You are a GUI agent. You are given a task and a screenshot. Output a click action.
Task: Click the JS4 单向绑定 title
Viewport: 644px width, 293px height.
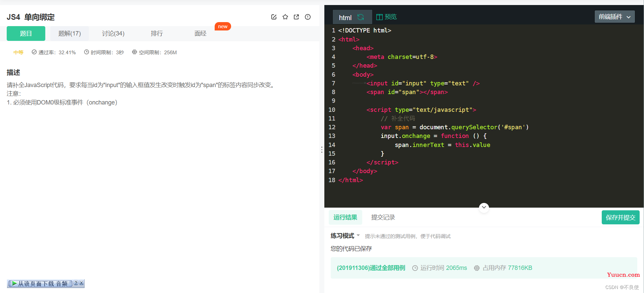coord(31,17)
